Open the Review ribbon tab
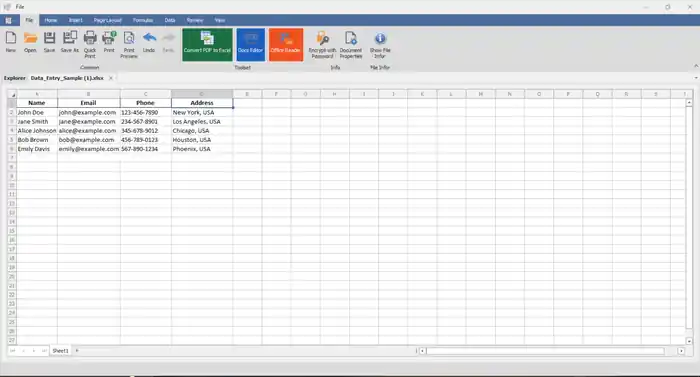700x377 pixels. tap(195, 20)
